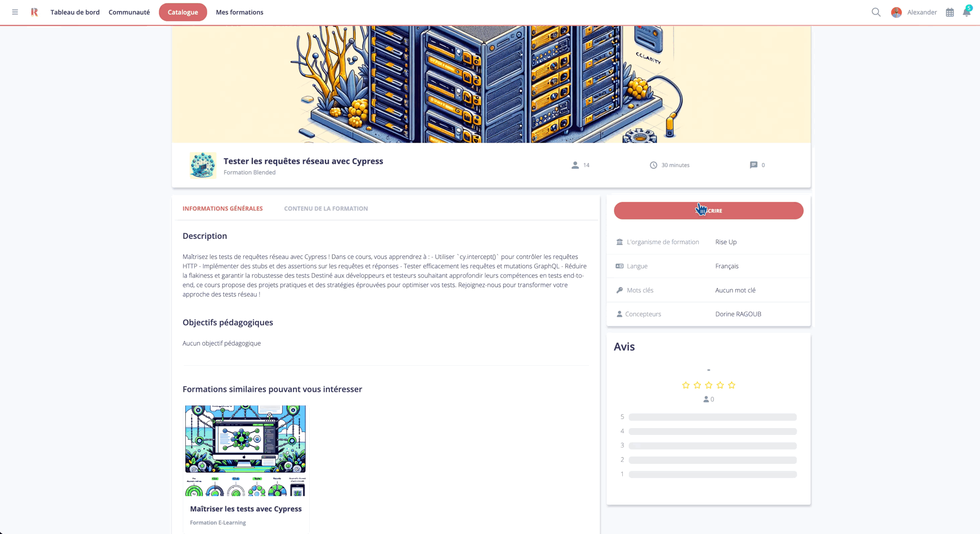Click the Description heading
This screenshot has height=534, width=980.
coord(205,236)
